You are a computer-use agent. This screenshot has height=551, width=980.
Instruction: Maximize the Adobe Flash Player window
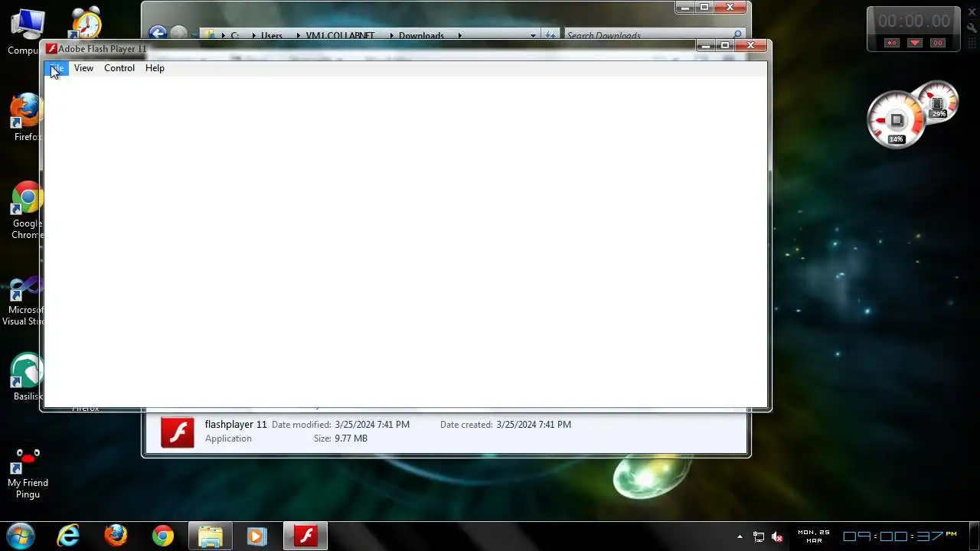[x=726, y=46]
